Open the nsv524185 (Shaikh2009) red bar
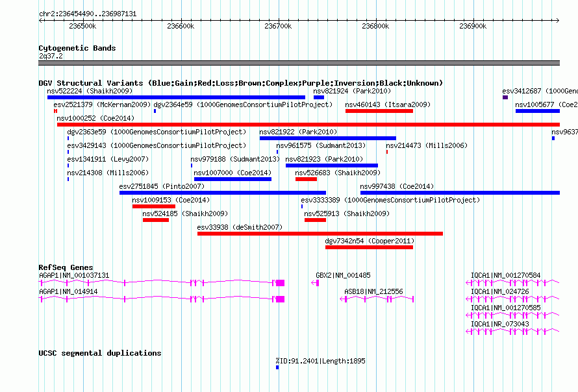Viewport: 578px width, 392px height. (156, 220)
